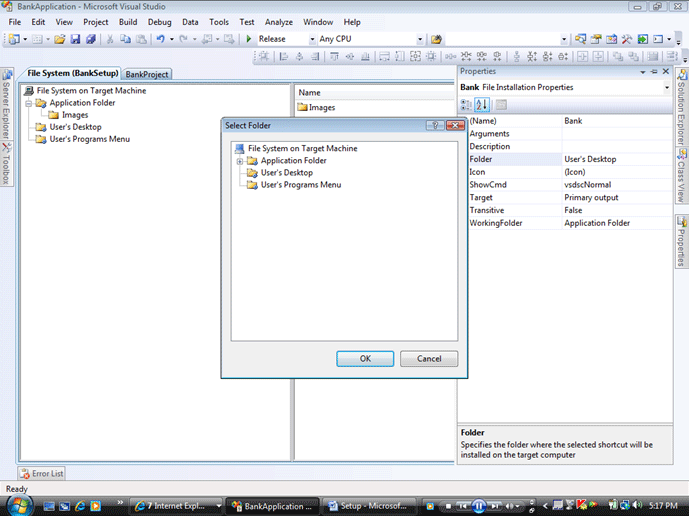Click the volume icon in system tray
689x516 pixels.
[x=638, y=505]
